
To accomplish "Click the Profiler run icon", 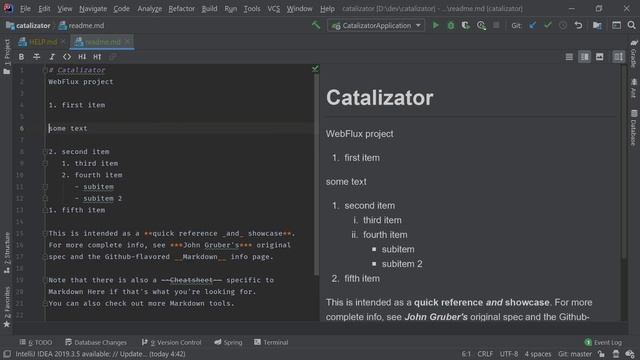I will coord(481,25).
